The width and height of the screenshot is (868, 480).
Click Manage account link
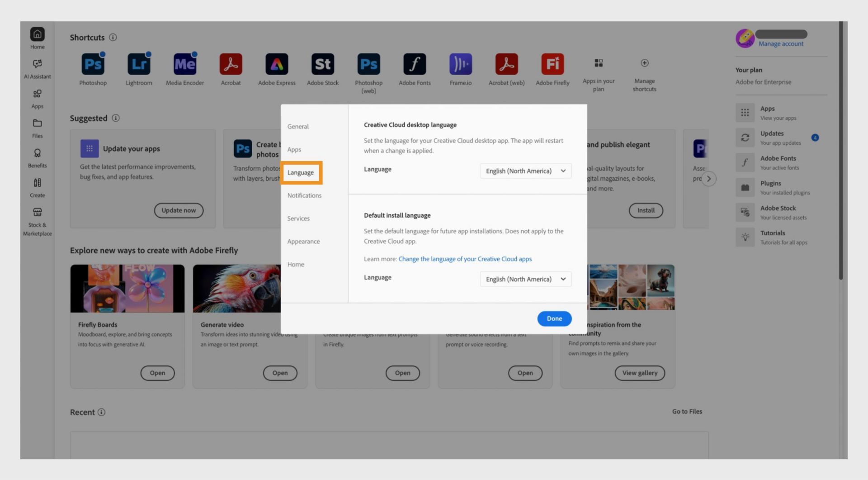781,44
